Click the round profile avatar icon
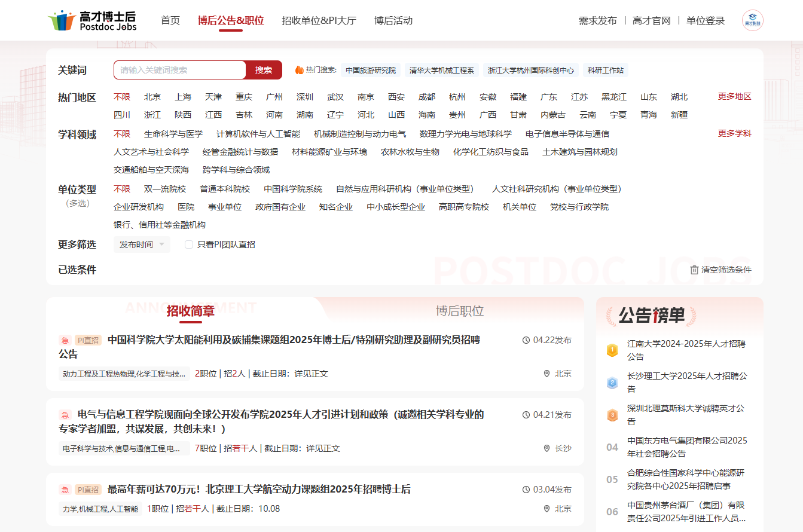 click(x=752, y=21)
